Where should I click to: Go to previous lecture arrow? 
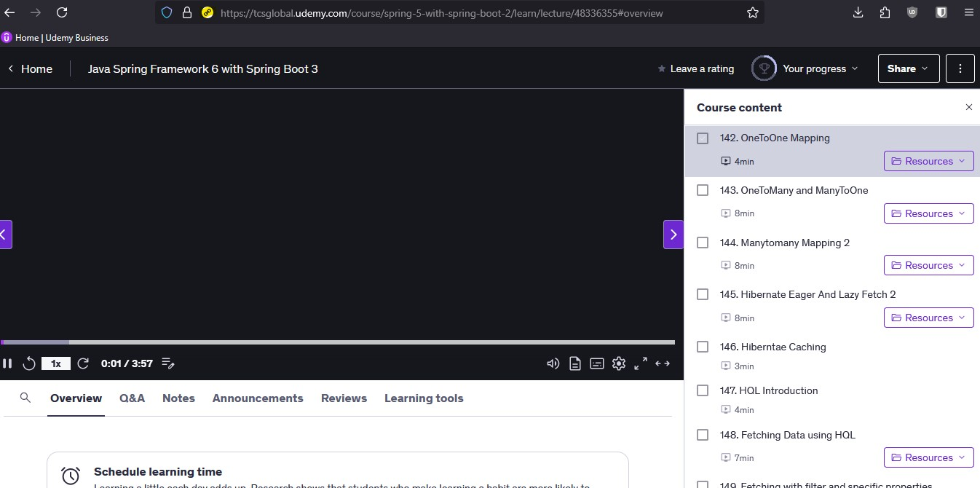(5, 235)
